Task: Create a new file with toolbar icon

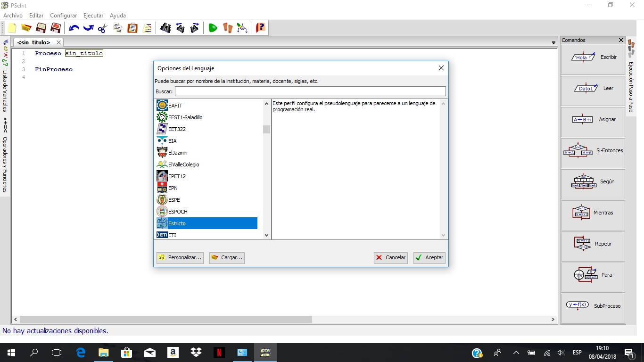Action: coord(12,28)
